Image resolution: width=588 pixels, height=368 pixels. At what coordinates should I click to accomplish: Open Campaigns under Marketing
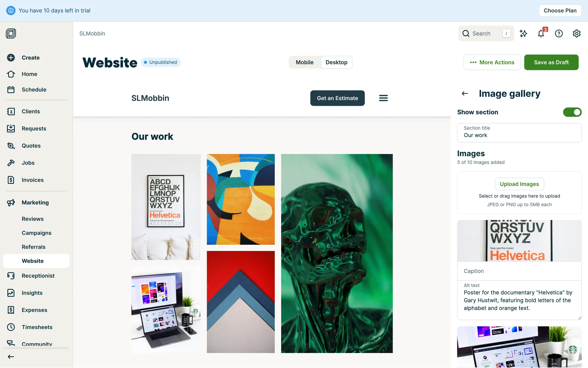click(36, 233)
